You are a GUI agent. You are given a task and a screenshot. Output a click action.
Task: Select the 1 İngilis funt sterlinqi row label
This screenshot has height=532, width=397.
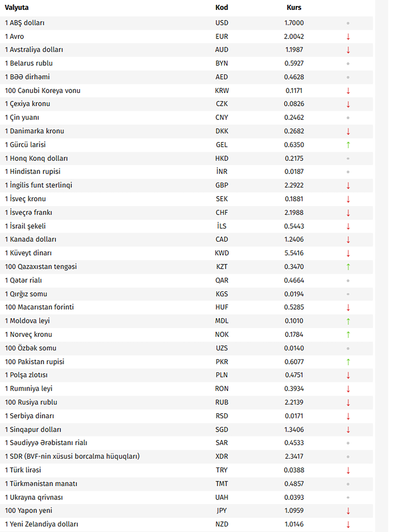coord(39,185)
